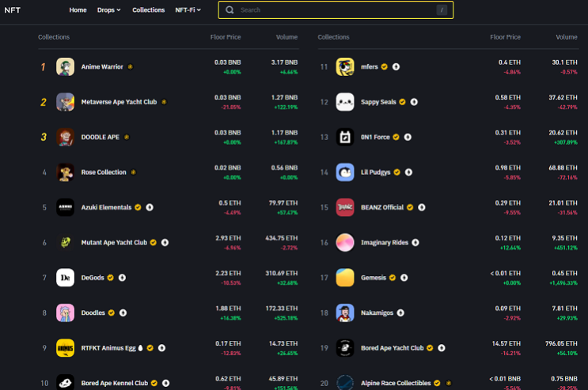Click the 14.57 ETH floor price
This screenshot has width=588, height=390.
click(x=506, y=343)
